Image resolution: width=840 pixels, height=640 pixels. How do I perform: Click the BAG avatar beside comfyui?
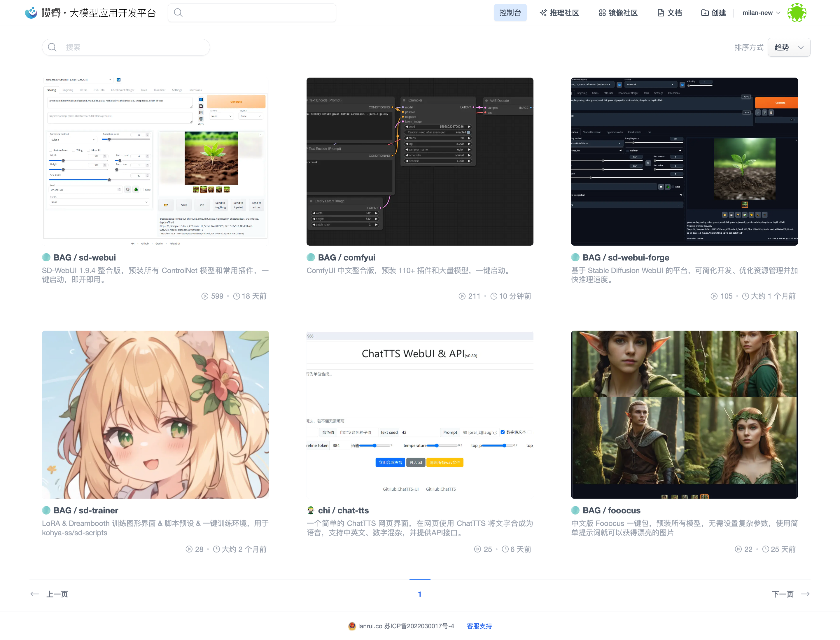311,258
